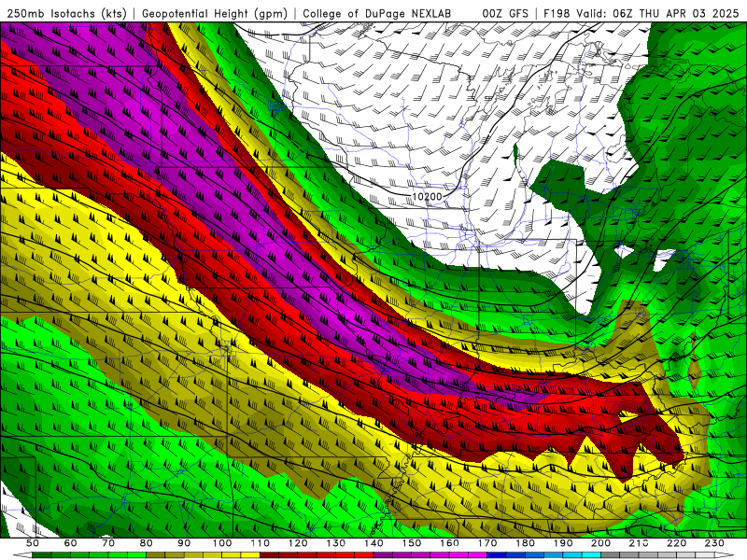Click the '180' value on the color scale
The width and height of the screenshot is (747, 560).
point(525,543)
